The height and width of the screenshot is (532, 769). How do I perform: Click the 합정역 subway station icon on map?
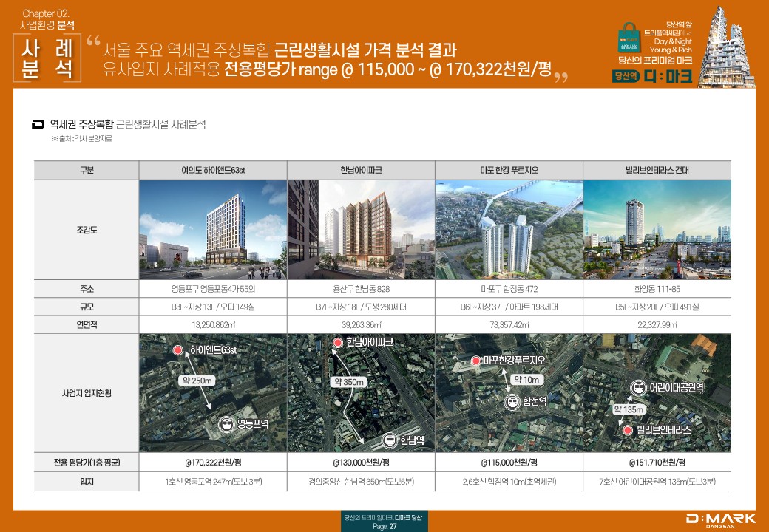[x=512, y=402]
